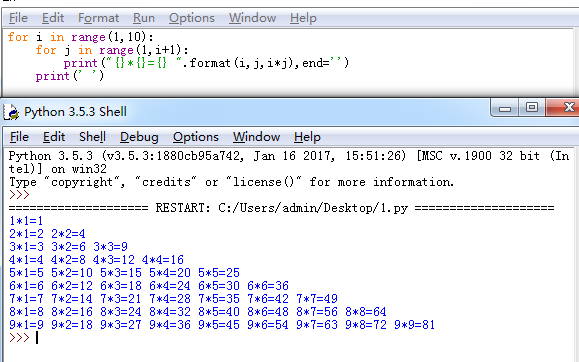This screenshot has height=362, width=579.
Task: Open Edit menu in the editor window
Action: (53, 18)
